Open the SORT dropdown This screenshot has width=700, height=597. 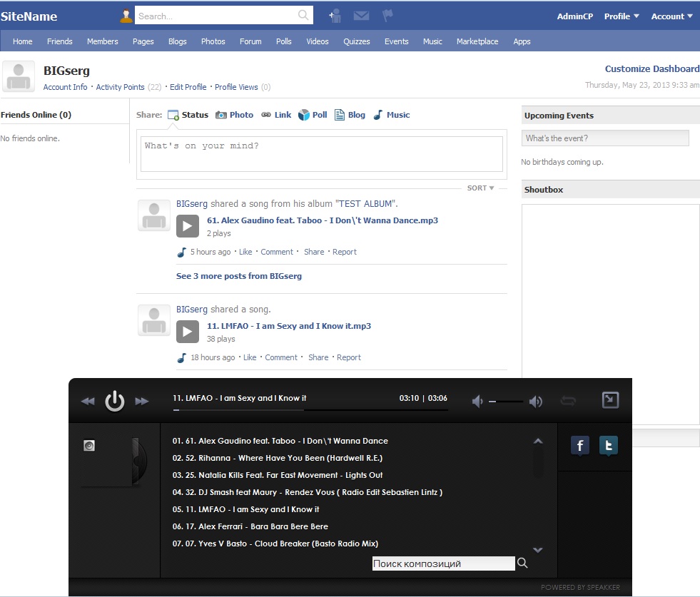pos(480,188)
